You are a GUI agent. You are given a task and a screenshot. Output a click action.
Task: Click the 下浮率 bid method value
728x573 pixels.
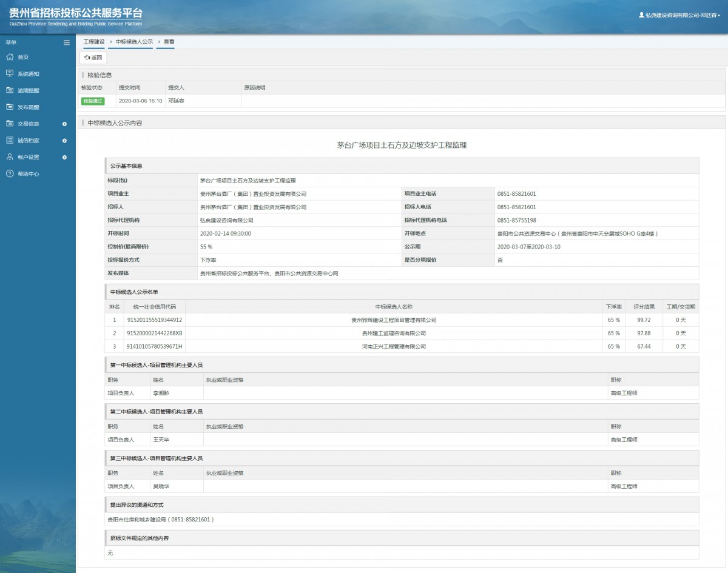pyautogui.click(x=208, y=260)
